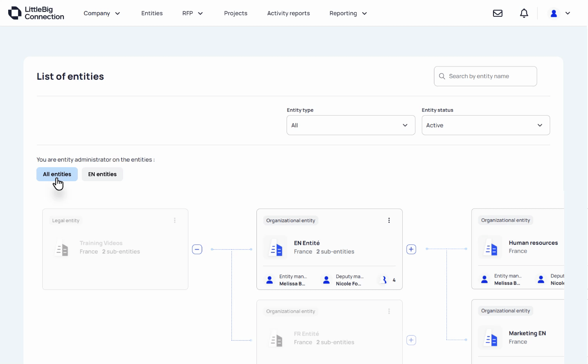Select the EN entities filter
Viewport: 588px width, 364px height.
click(102, 174)
